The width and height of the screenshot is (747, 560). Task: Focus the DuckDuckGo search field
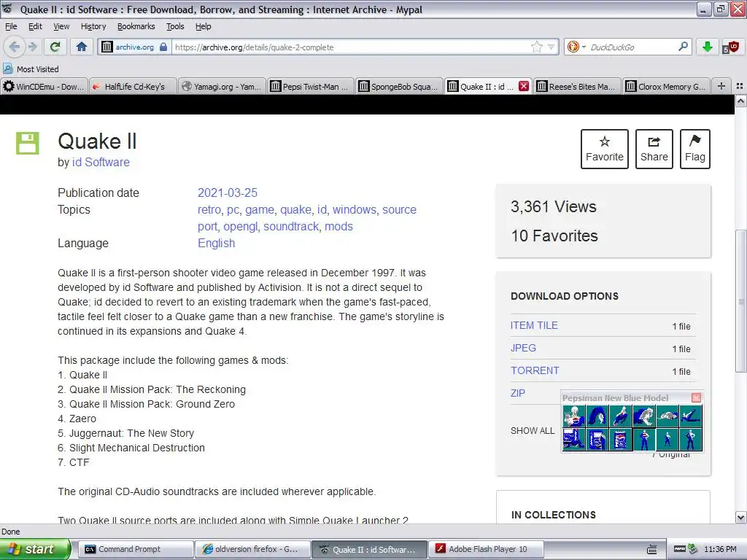pos(631,47)
